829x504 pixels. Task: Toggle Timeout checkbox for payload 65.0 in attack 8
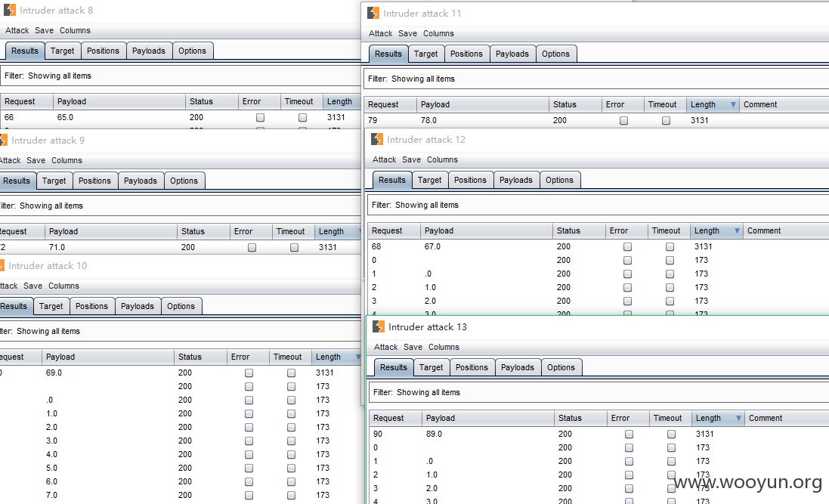(x=302, y=117)
